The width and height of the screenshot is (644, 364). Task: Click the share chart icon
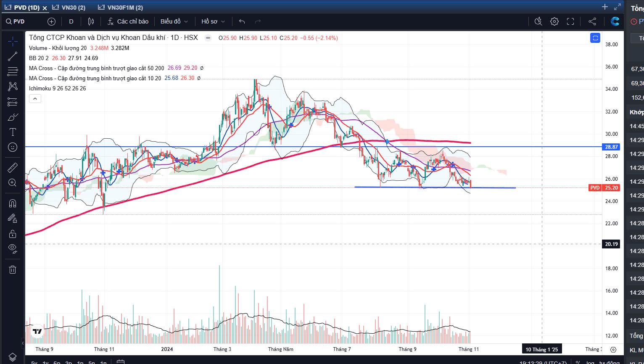(592, 21)
